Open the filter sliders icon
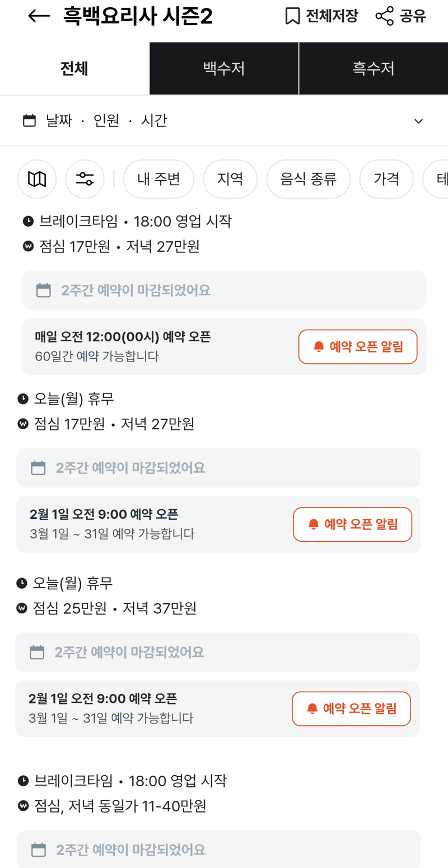This screenshot has height=868, width=448. click(85, 179)
